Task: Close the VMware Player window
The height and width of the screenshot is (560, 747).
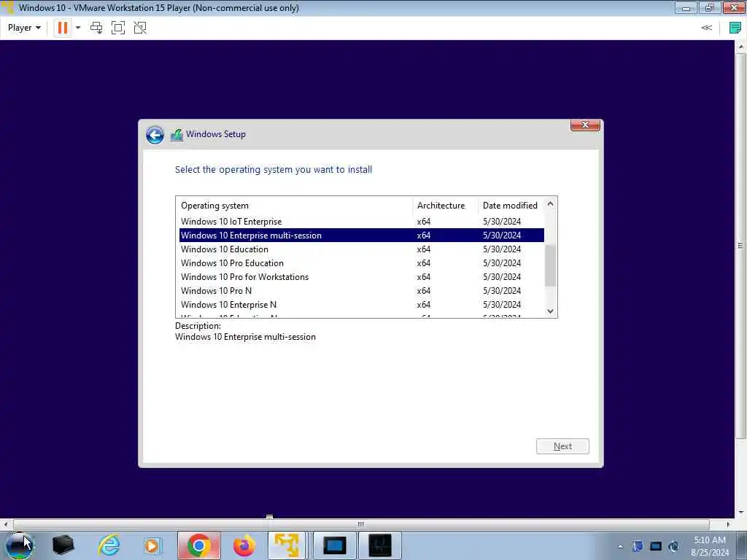Action: (x=734, y=7)
